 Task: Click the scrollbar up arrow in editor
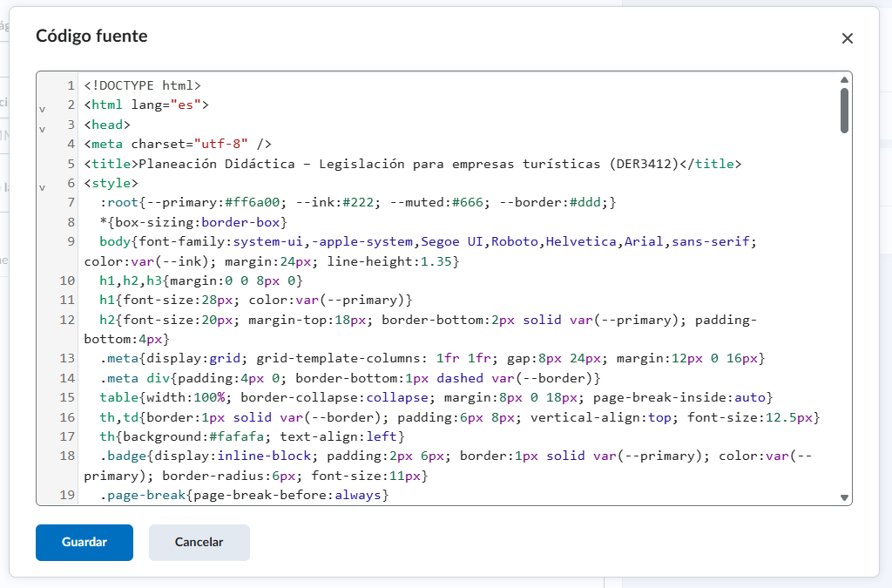(x=844, y=79)
